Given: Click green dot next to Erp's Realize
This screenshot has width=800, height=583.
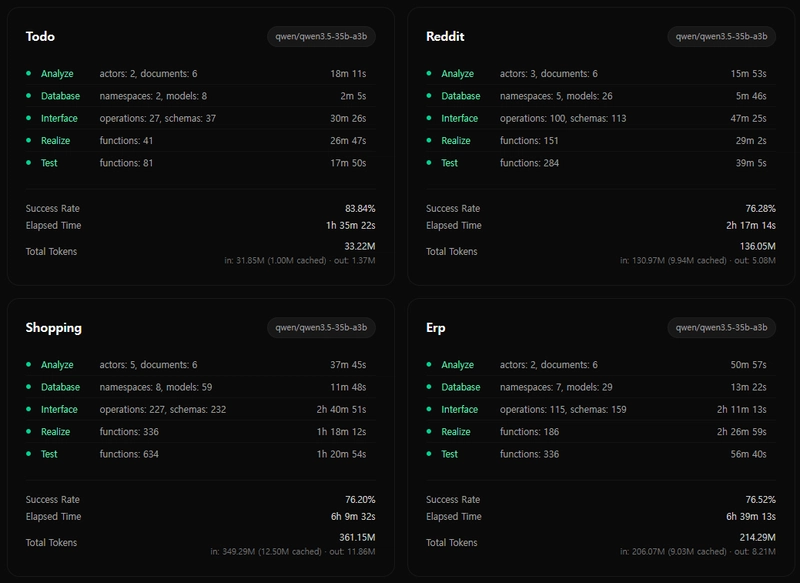Looking at the screenshot, I should (429, 432).
